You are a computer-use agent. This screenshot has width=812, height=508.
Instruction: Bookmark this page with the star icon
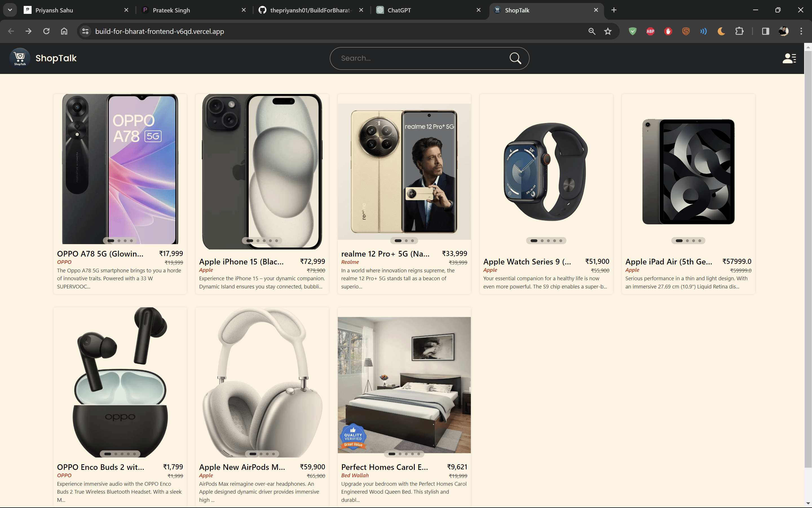tap(608, 31)
